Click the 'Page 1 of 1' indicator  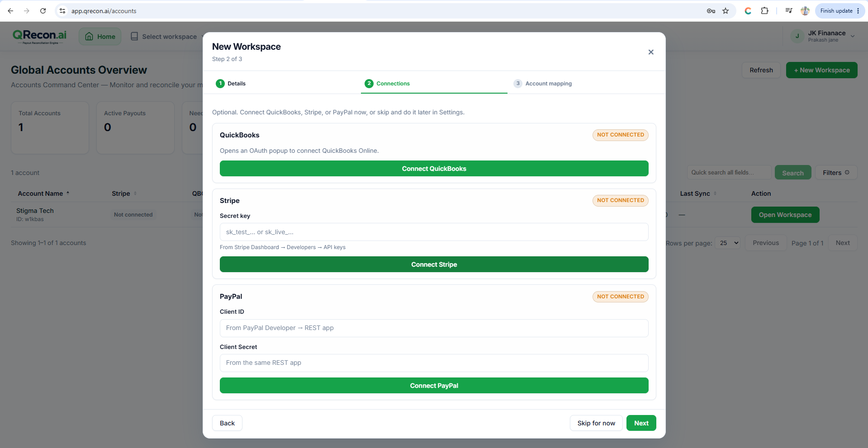click(x=807, y=243)
